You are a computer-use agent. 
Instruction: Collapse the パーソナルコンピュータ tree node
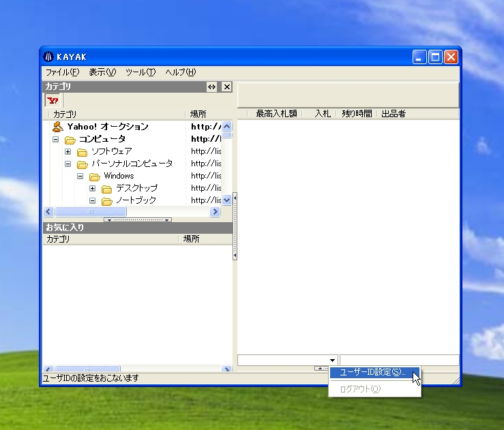(68, 164)
